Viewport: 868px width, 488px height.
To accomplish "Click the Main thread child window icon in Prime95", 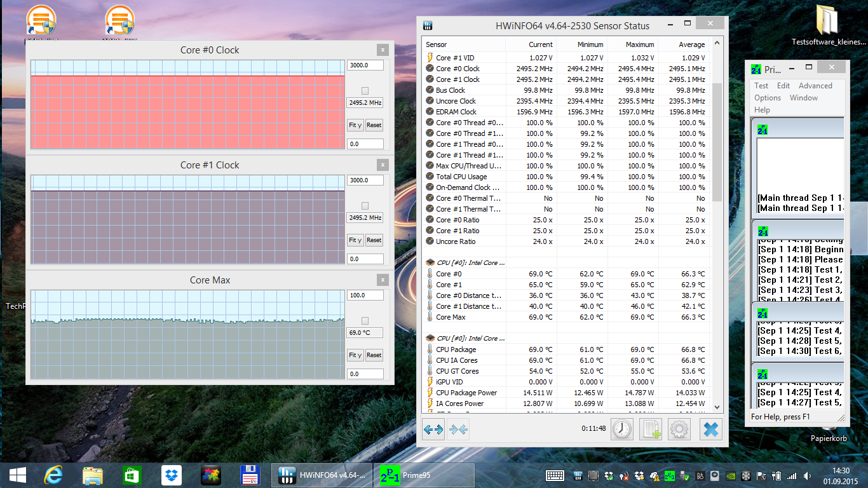I will 763,129.
